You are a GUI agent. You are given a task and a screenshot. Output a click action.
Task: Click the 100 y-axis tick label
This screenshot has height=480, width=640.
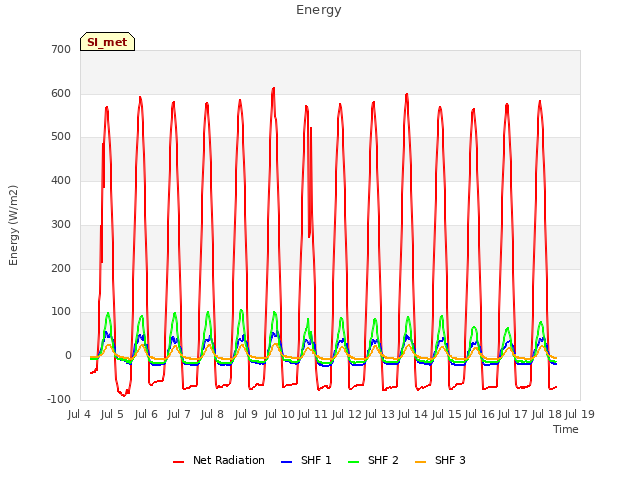[61, 312]
